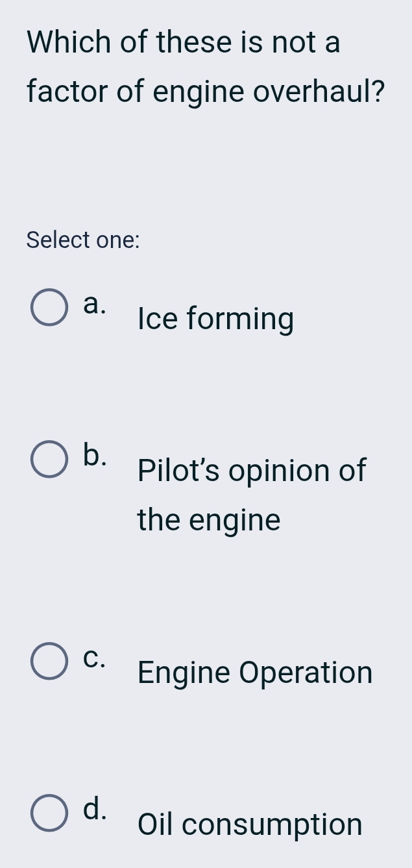Click the "Select one:" prompt label
Image resolution: width=412 pixels, height=868 pixels.
pos(83,240)
